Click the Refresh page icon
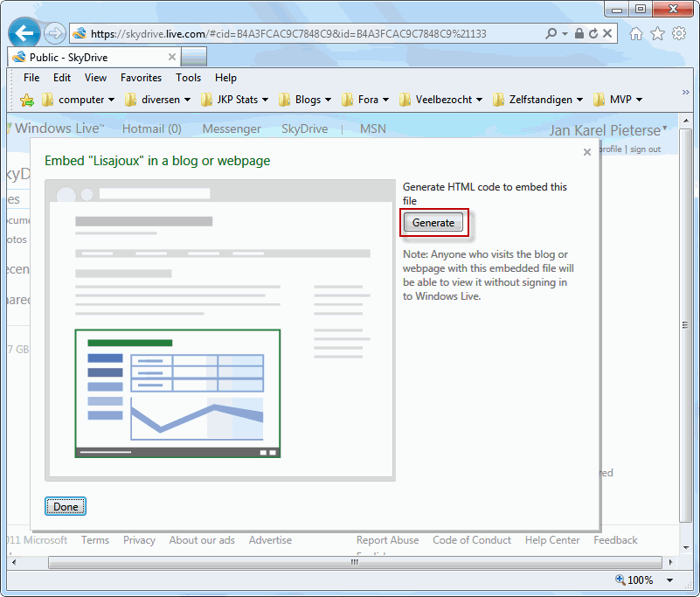700x597 pixels. coord(593,33)
